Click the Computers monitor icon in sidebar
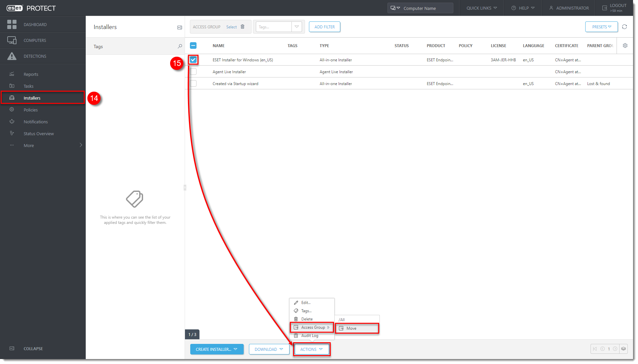Viewport: 638px width, 364px height. coord(12,40)
